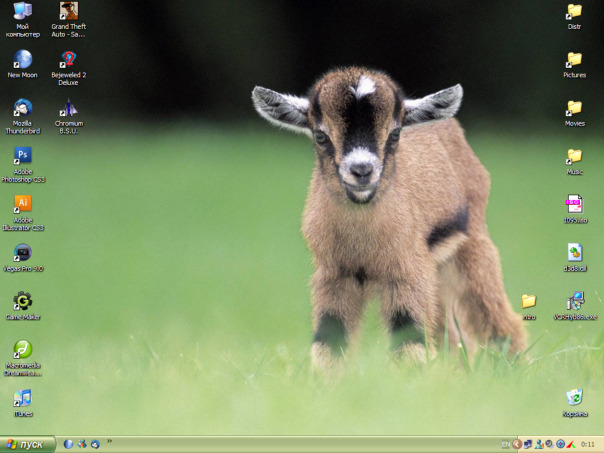
Task: Click the taskbar clock showing 0:11
Action: pyautogui.click(x=588, y=444)
